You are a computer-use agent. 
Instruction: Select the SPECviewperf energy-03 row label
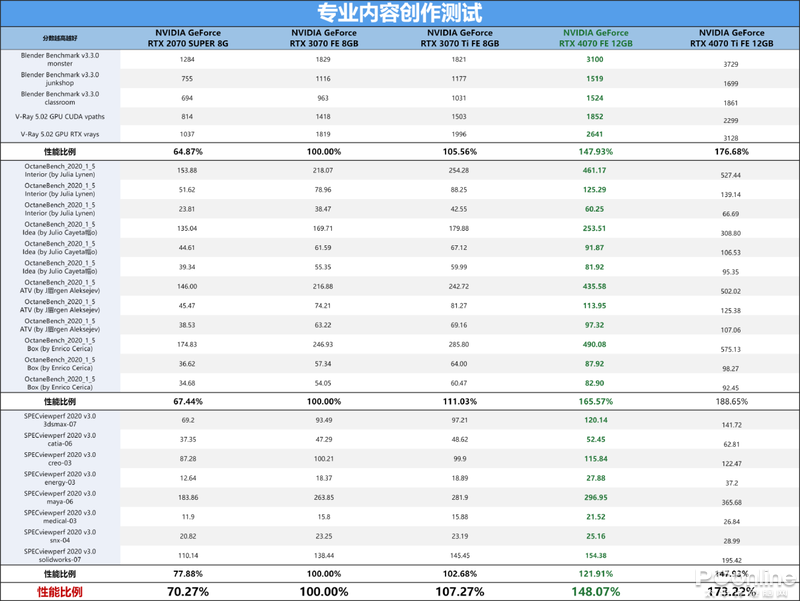pos(60,479)
